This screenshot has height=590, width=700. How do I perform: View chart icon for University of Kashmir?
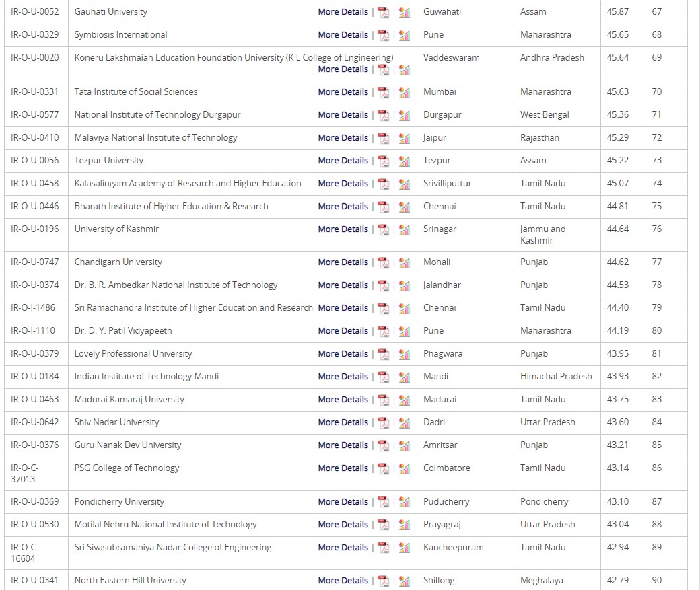[x=405, y=230]
